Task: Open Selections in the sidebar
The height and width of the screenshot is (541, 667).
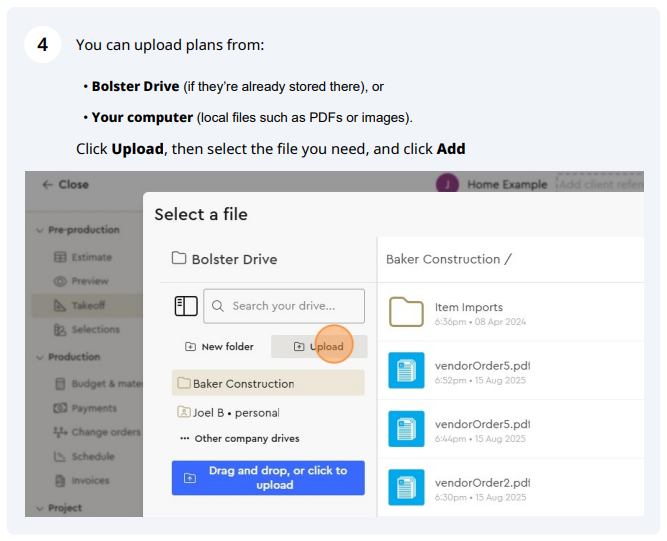Action: pyautogui.click(x=87, y=329)
